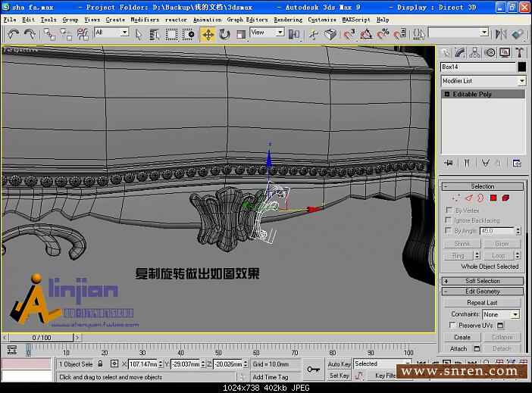Expand the Soft Selection rollout
Screen dimensions: 532x393
point(483,281)
